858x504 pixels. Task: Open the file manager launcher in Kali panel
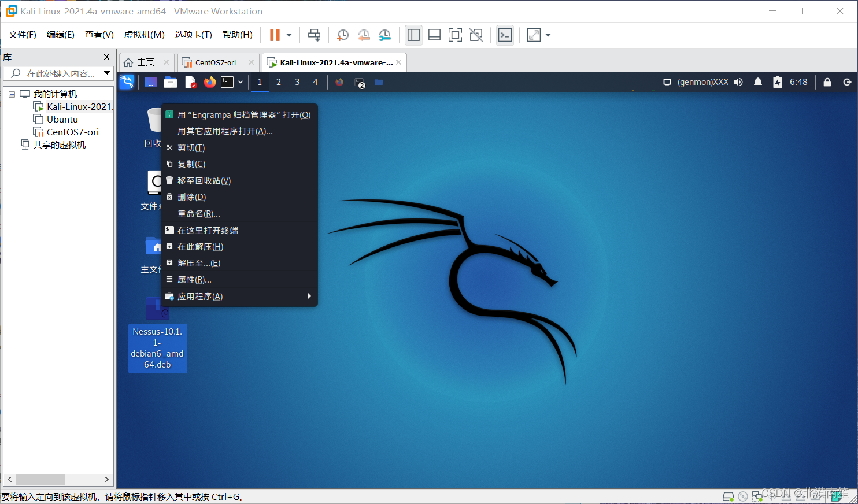click(171, 82)
